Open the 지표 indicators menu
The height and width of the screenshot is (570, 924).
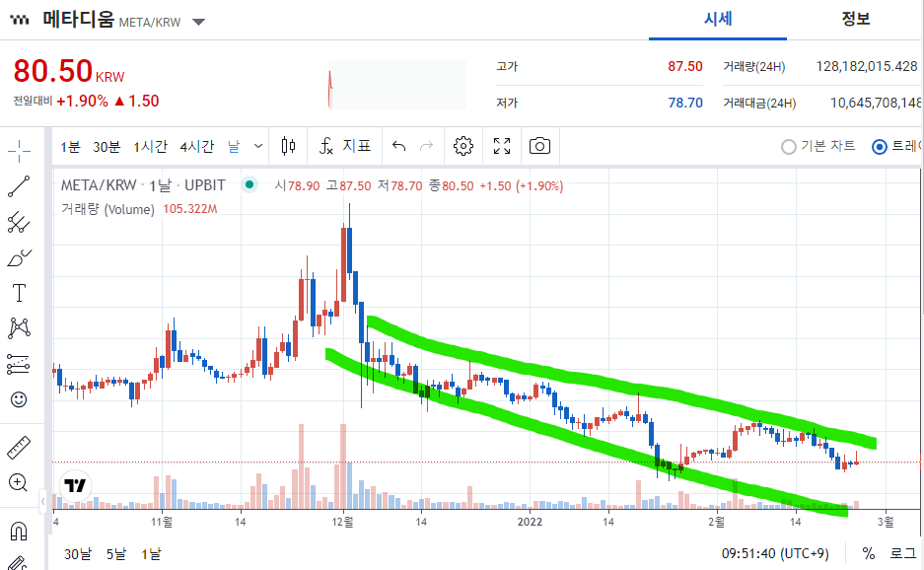tap(345, 146)
